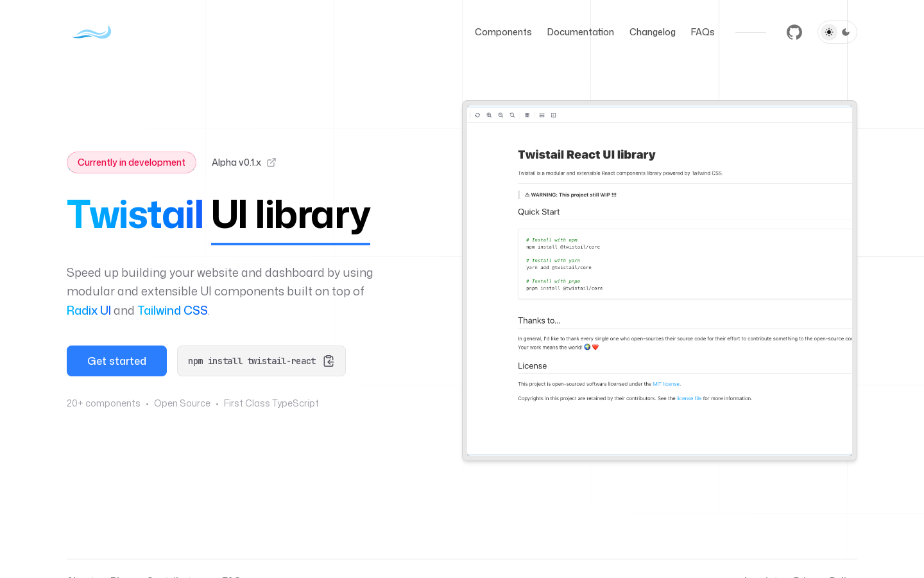Open the Changelog nav item
924x578 pixels.
(652, 32)
